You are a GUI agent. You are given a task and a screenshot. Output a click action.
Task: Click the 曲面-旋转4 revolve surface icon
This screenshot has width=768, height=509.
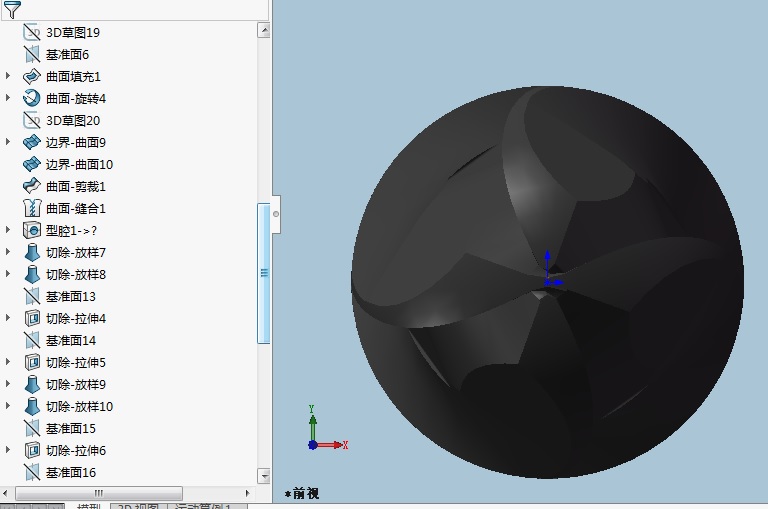click(32, 98)
